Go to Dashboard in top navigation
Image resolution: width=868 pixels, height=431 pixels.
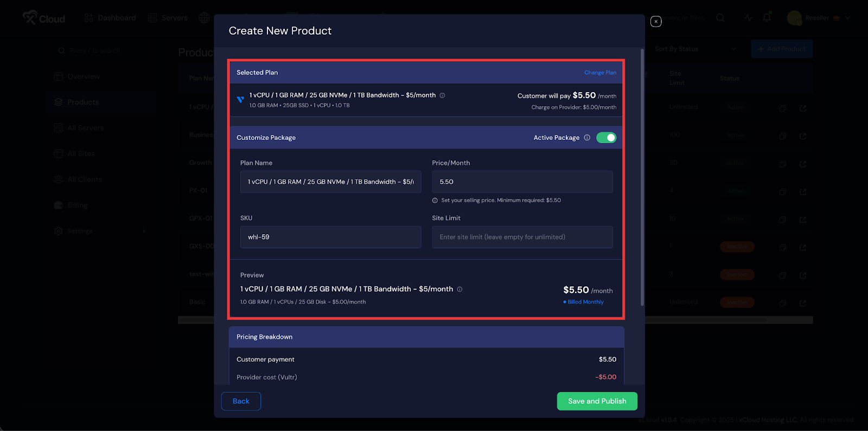110,18
